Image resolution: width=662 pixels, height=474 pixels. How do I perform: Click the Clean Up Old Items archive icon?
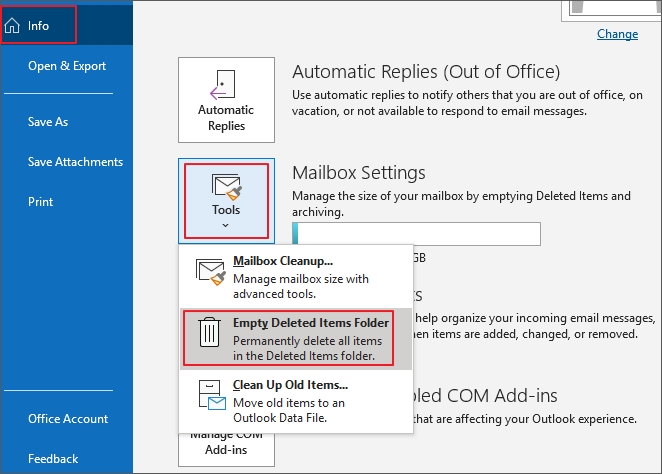[212, 395]
